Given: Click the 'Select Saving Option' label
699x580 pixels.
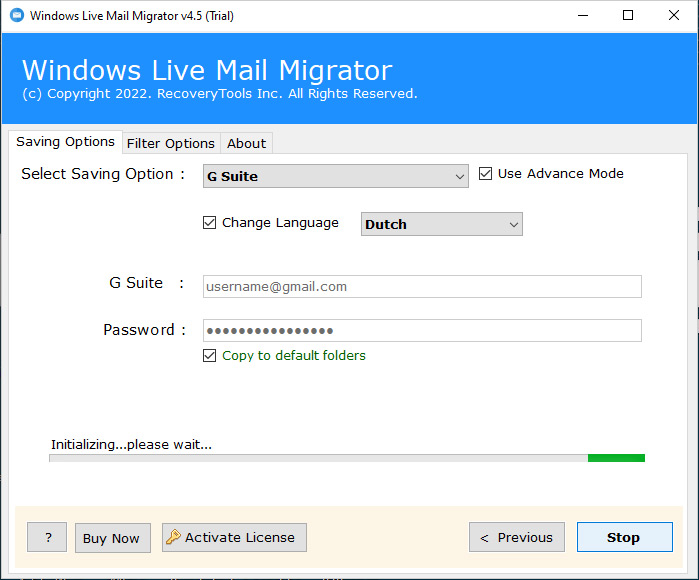Looking at the screenshot, I should 103,174.
